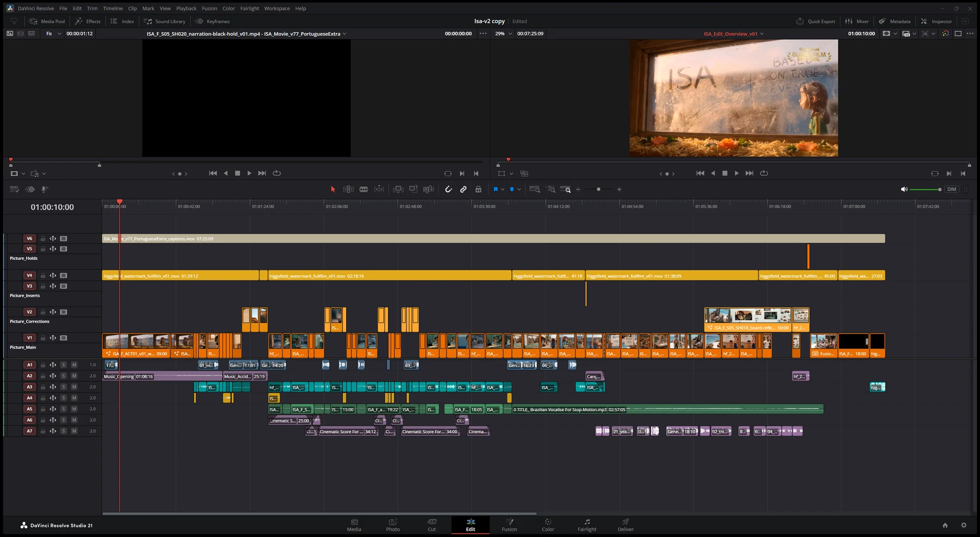This screenshot has height=537, width=980.
Task: Add a blue marker to timeline
Action: tap(512, 189)
